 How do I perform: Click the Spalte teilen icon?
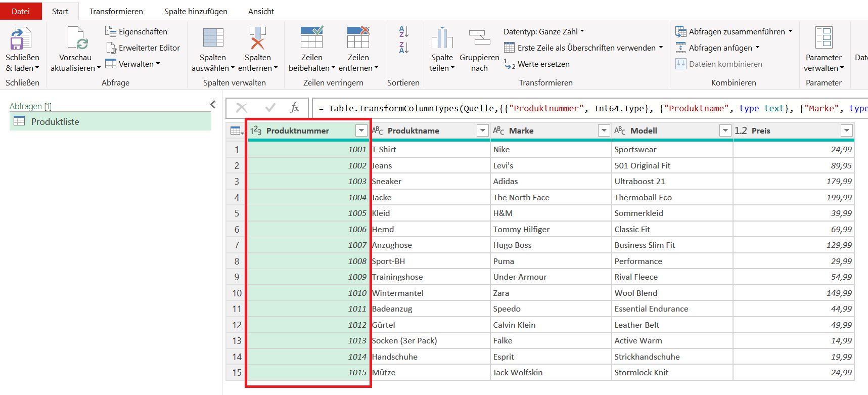[442, 38]
